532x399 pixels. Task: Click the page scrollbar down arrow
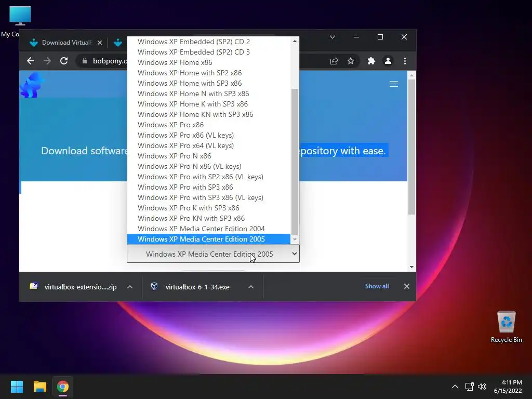click(x=411, y=267)
